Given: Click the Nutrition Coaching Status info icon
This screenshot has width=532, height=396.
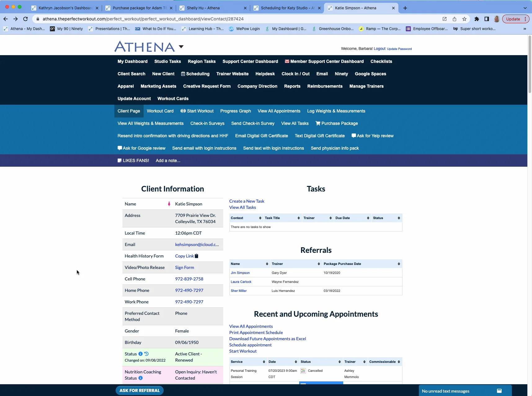Looking at the screenshot, I should [x=140, y=378].
